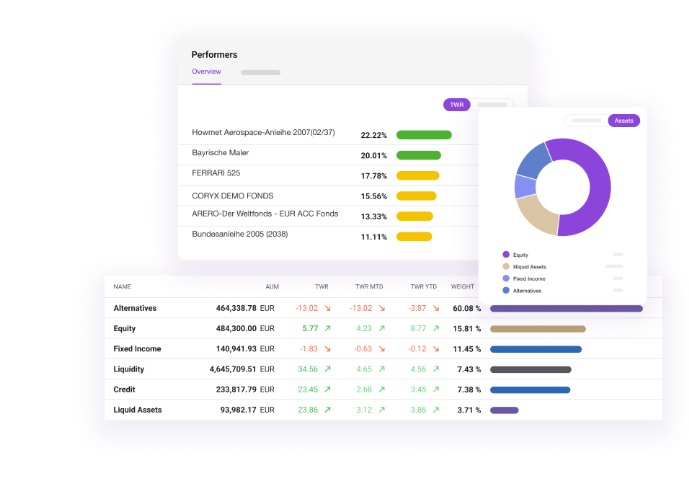Screen dimensions: 689x488
Task: Open the Credit table row
Action: tap(383, 389)
